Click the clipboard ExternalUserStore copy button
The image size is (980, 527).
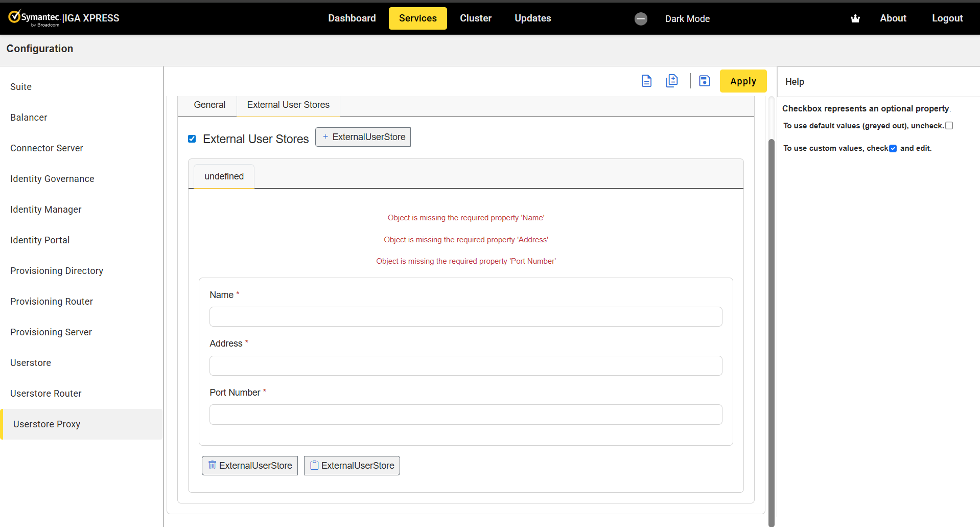352,466
